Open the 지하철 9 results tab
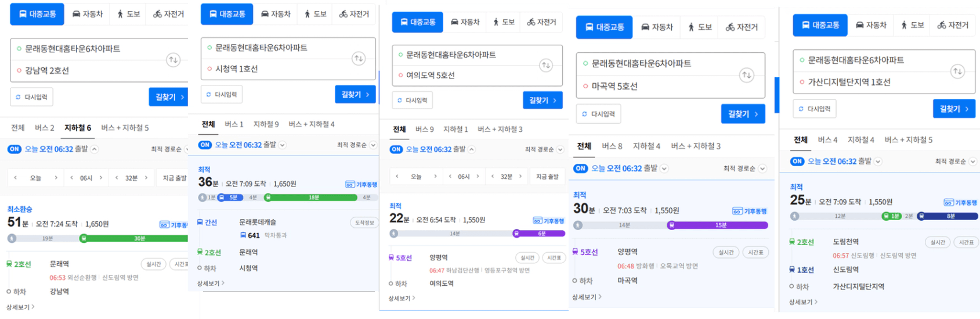The width and height of the screenshot is (980, 319). point(266,124)
